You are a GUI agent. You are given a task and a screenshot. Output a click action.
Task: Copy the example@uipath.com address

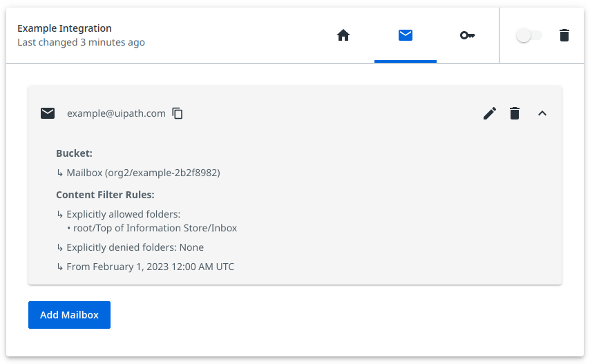(178, 113)
